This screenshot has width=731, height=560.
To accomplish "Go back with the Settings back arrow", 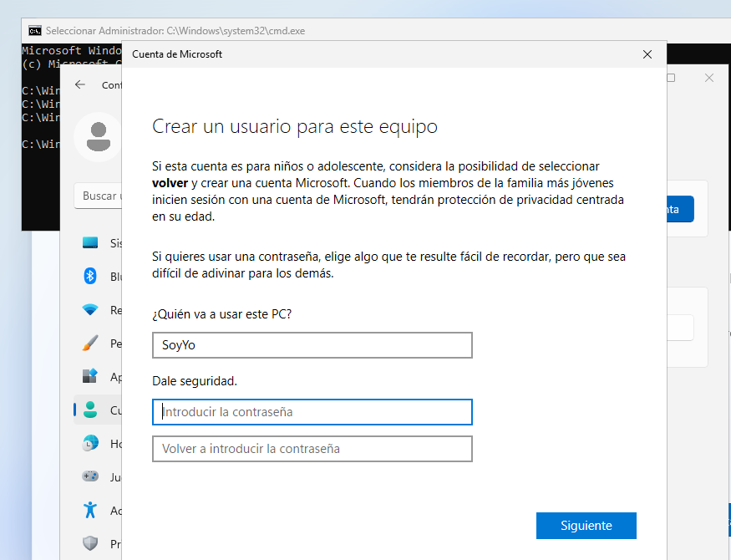I will (80, 84).
